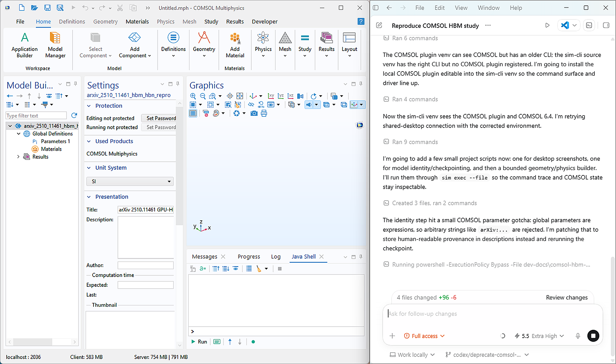The width and height of the screenshot is (616, 364).
Task: Print the Graphics window
Action: [x=264, y=113]
